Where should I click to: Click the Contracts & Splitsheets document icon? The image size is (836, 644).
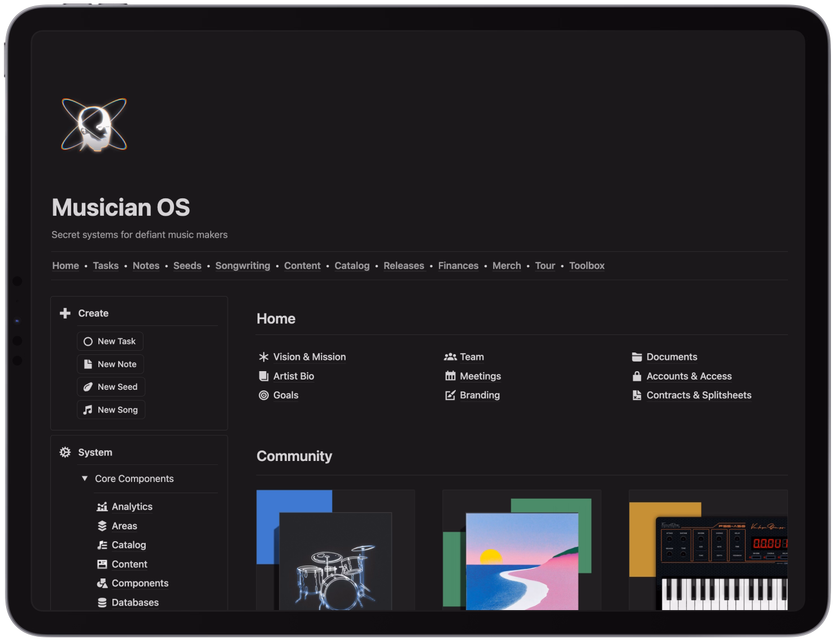[636, 395]
